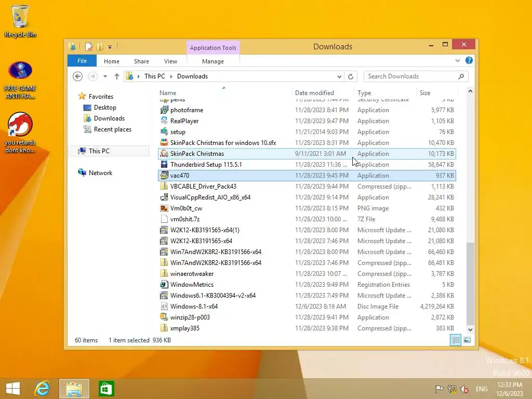Sort by the Type column header
Viewport: 532px width, 399px height.
[x=385, y=92]
